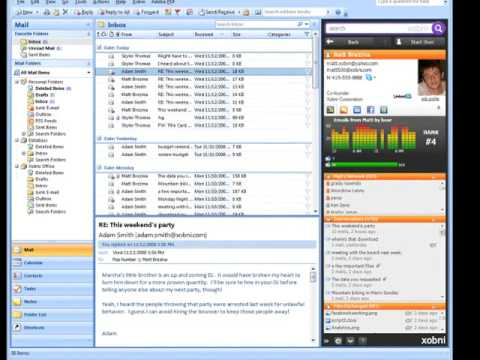Open 'This weekend's party' conversation in Xobni
The image size is (480, 360).
pos(353,226)
